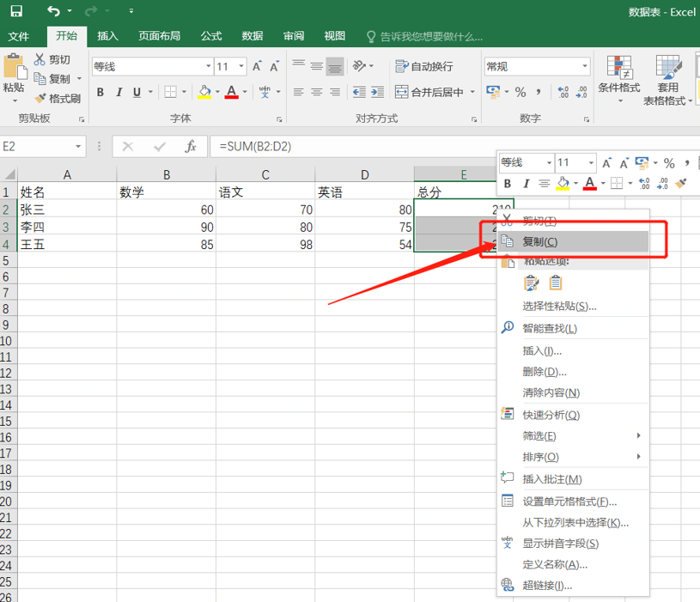Toggle top vertical alignment
This screenshot has width=700, height=602.
click(299, 64)
